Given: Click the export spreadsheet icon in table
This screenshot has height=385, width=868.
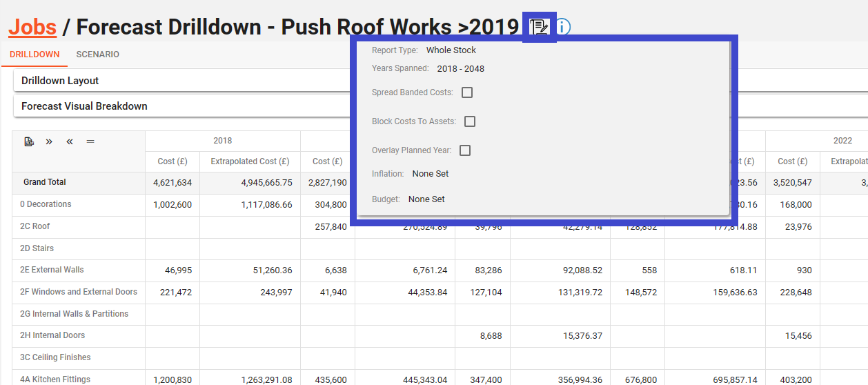Looking at the screenshot, I should (29, 141).
